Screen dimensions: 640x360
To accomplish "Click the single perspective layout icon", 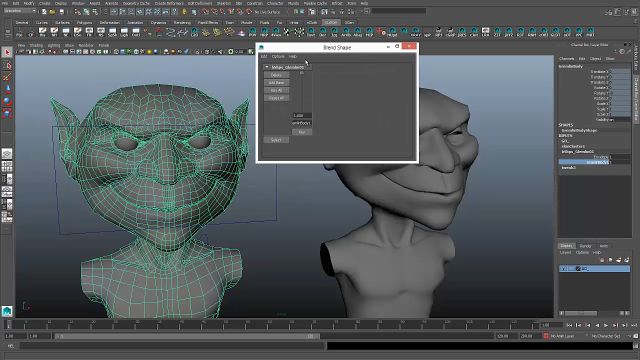I will tap(7, 153).
